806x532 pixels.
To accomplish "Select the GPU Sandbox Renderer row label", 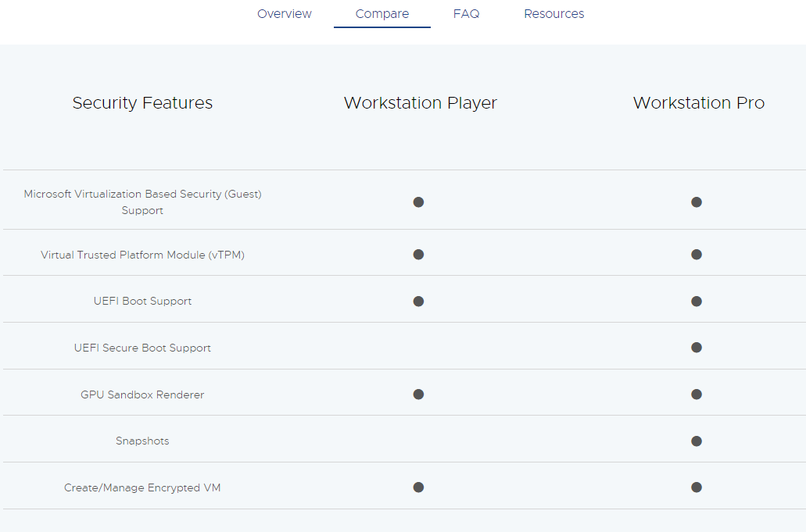I will tap(142, 395).
